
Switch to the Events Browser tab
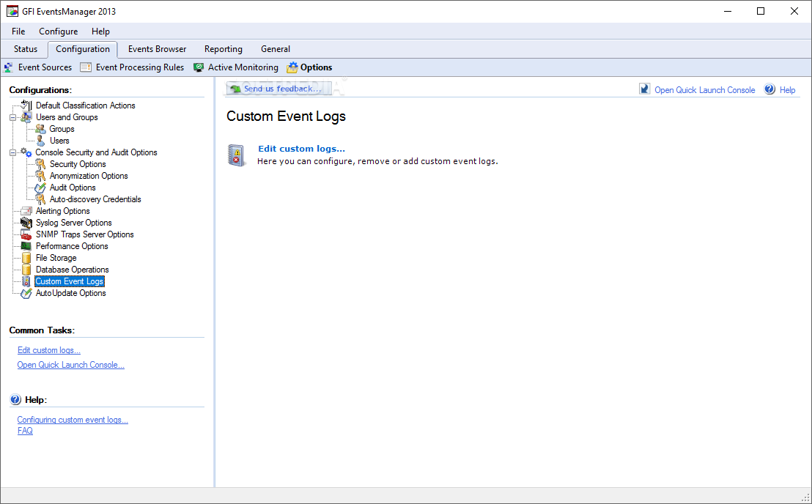coord(157,49)
